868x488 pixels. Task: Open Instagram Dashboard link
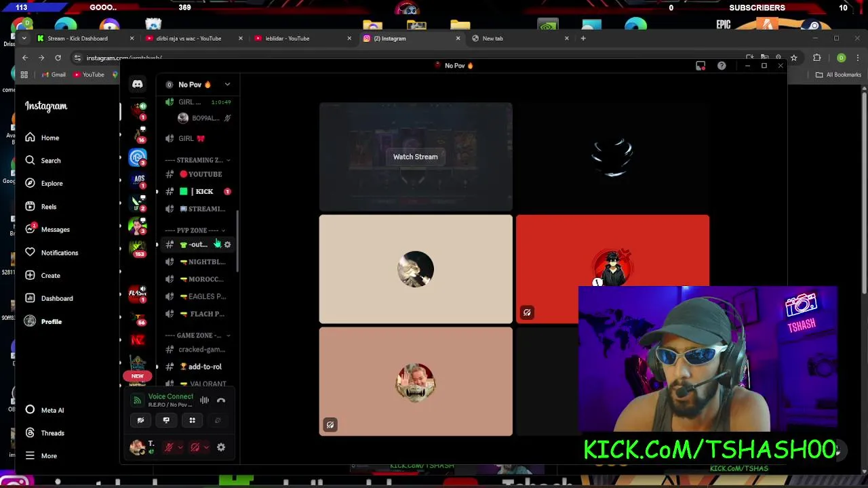(x=49, y=298)
